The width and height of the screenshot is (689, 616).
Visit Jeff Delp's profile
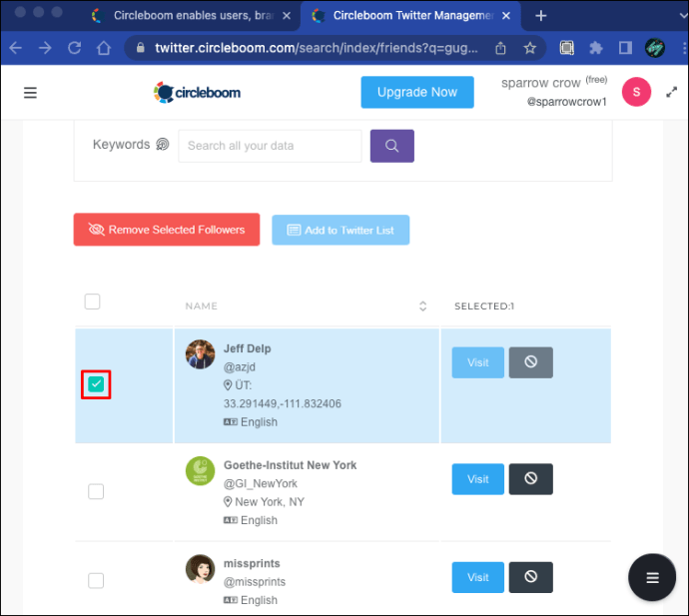pyautogui.click(x=478, y=362)
